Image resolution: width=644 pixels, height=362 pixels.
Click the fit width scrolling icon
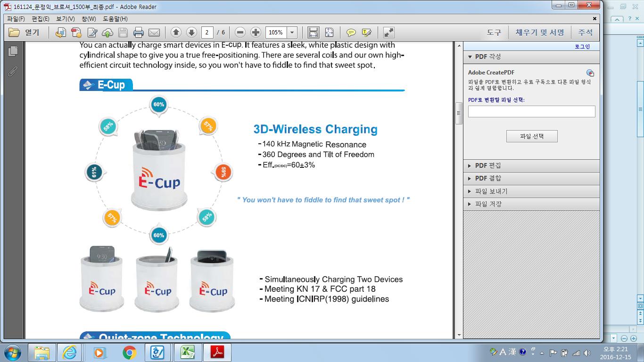pyautogui.click(x=313, y=33)
